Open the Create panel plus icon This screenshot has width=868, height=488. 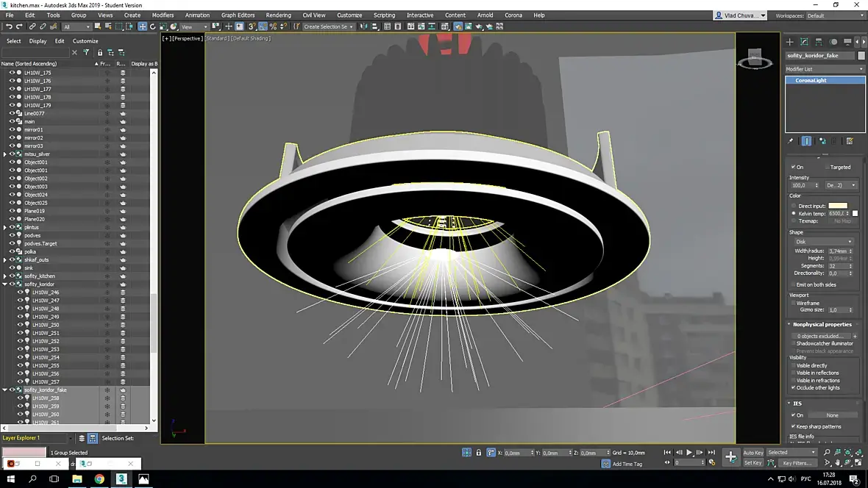tap(790, 42)
